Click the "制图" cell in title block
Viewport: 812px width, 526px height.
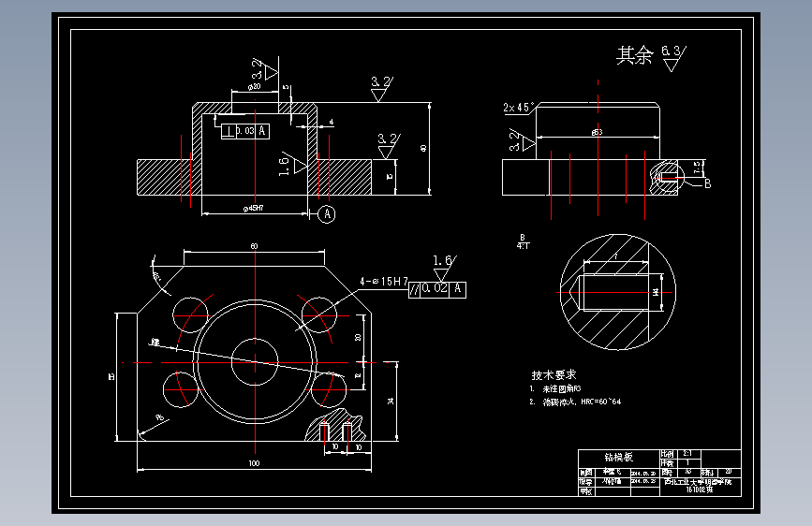[x=586, y=472]
